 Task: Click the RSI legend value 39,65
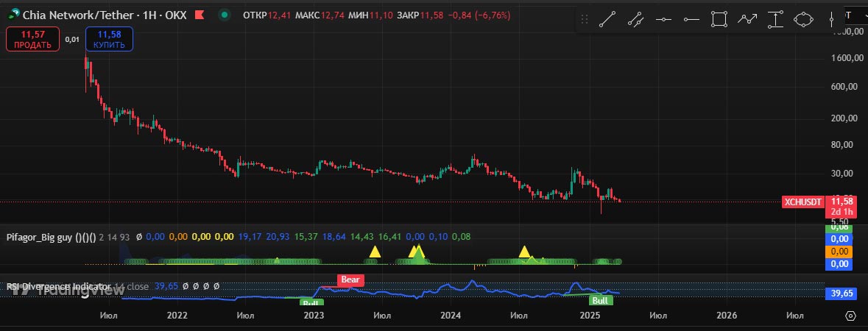166,286
